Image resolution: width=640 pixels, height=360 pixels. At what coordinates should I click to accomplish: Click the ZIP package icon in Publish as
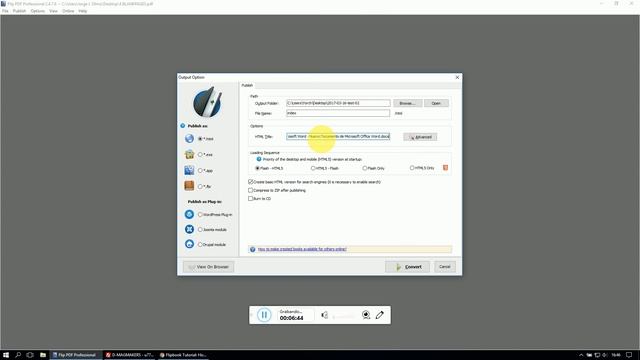(189, 154)
